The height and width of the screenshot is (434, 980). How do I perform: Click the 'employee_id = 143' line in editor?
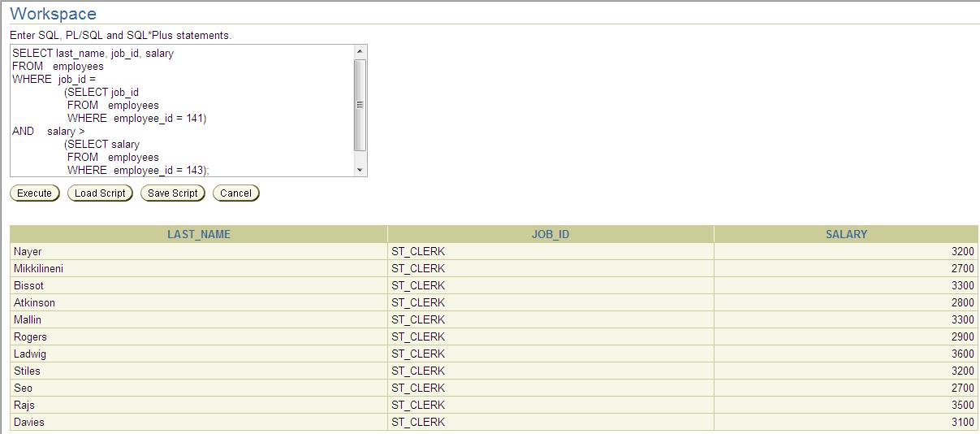(138, 170)
